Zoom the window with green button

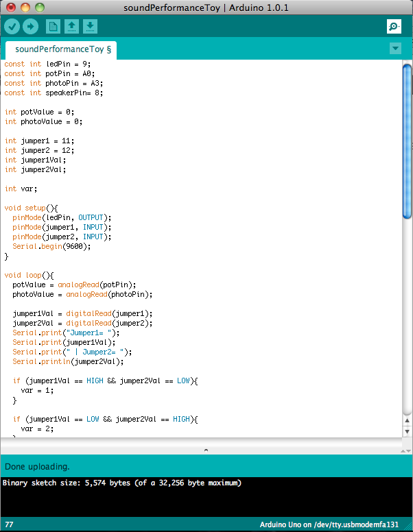(x=39, y=8)
